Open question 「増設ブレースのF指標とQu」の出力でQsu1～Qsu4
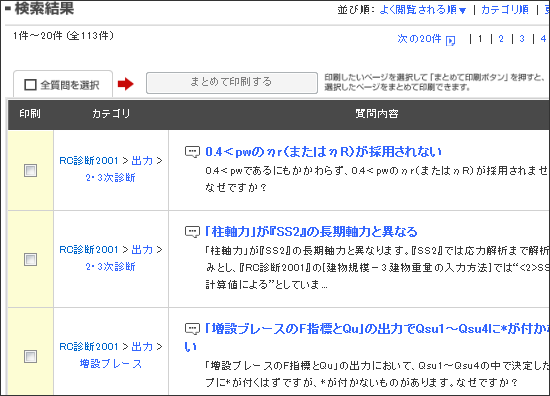550x396 pixels. point(367,337)
